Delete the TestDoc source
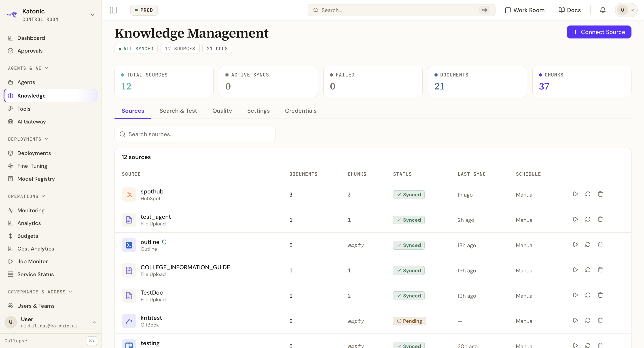This screenshot has width=644, height=348. point(600,295)
